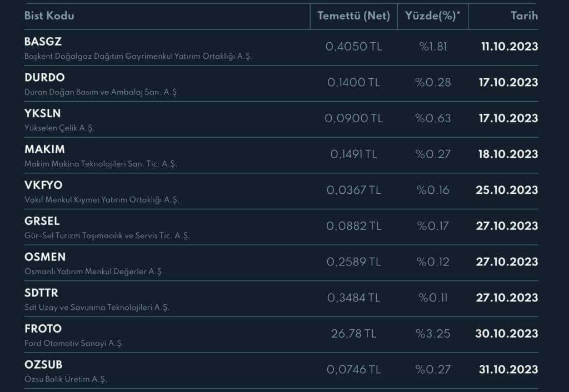Click Başkent Doğalgaz company name text
569x392 pixels.
(x=138, y=57)
